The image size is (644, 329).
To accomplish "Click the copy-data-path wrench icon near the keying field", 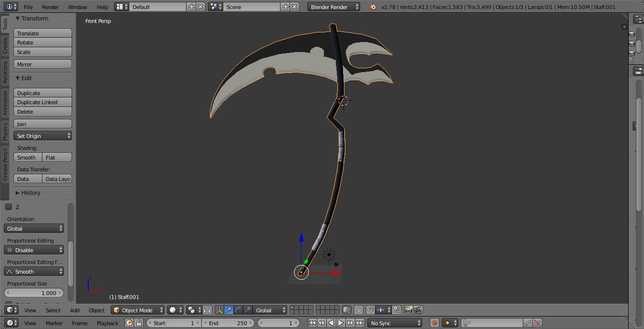I will click(x=527, y=323).
